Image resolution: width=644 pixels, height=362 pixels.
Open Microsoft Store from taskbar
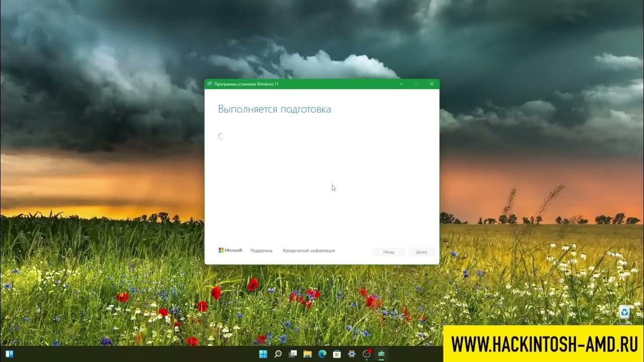(337, 354)
